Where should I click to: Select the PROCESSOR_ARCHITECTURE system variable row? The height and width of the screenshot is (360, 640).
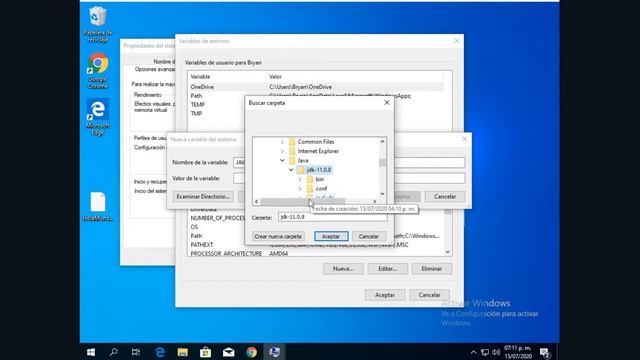pyautogui.click(x=316, y=253)
